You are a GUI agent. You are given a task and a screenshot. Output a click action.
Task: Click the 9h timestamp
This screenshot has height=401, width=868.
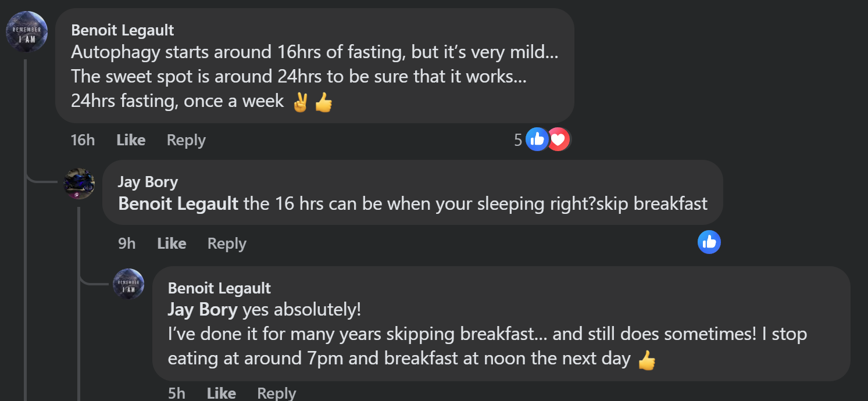pos(127,244)
